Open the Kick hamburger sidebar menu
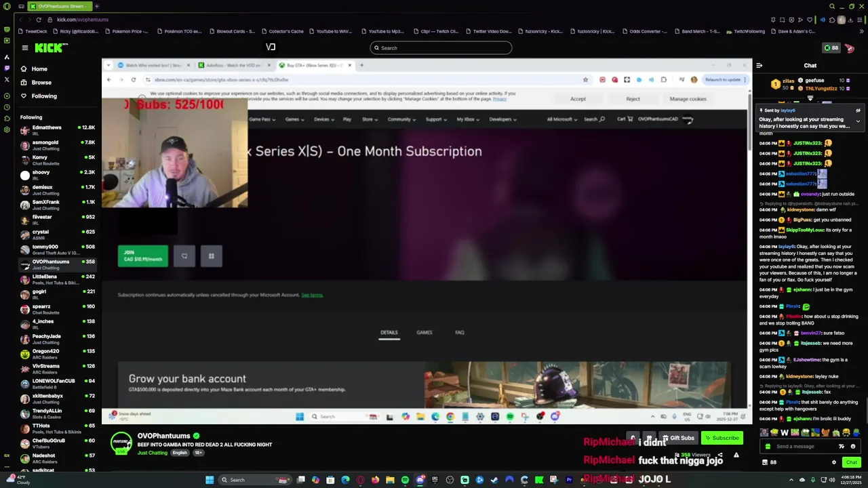 coord(24,47)
